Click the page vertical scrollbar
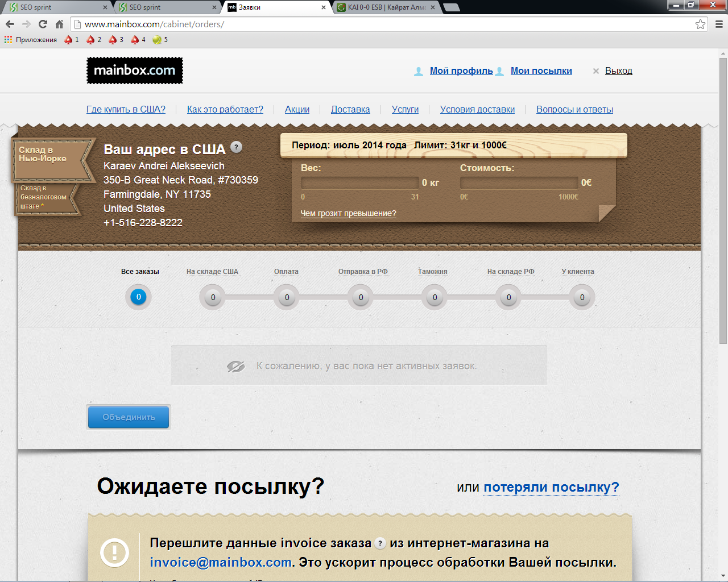Image resolution: width=728 pixels, height=582 pixels. tap(723, 200)
